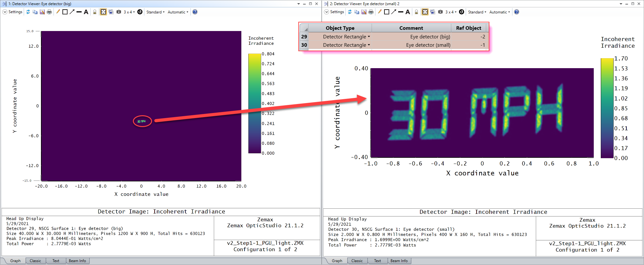Select the pencil annotation tool in big viewer
Screen dimensions: 644x265
point(58,12)
